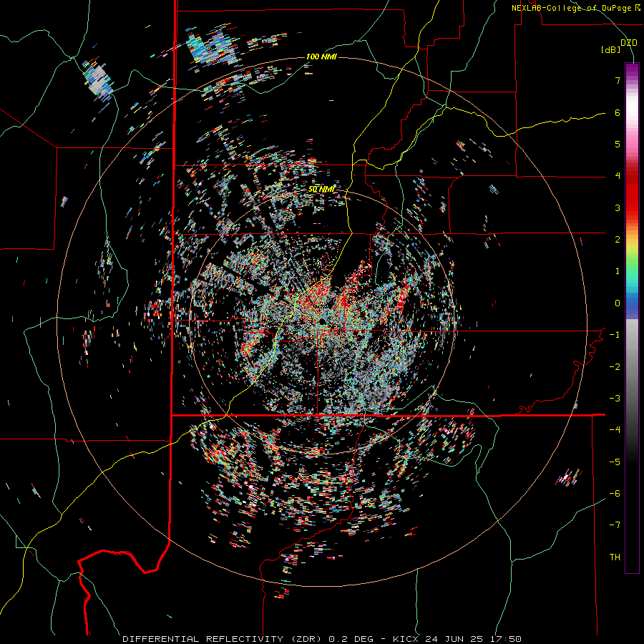The height and width of the screenshot is (644, 644).
Task: Select the -6 dB scale label
Action: click(x=615, y=494)
